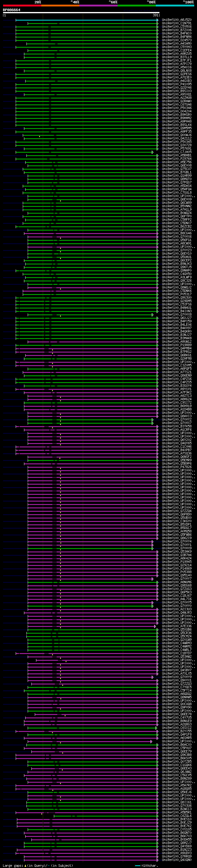Click the UniRef100_B2WCC3 label
The height and width of the screenshot is (868, 197).
pos(177,809)
